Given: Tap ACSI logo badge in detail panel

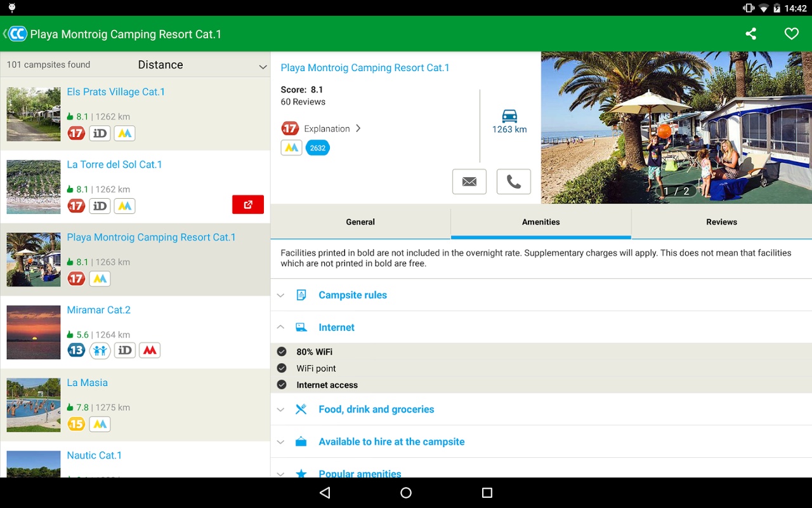Looking at the screenshot, I should point(291,148).
